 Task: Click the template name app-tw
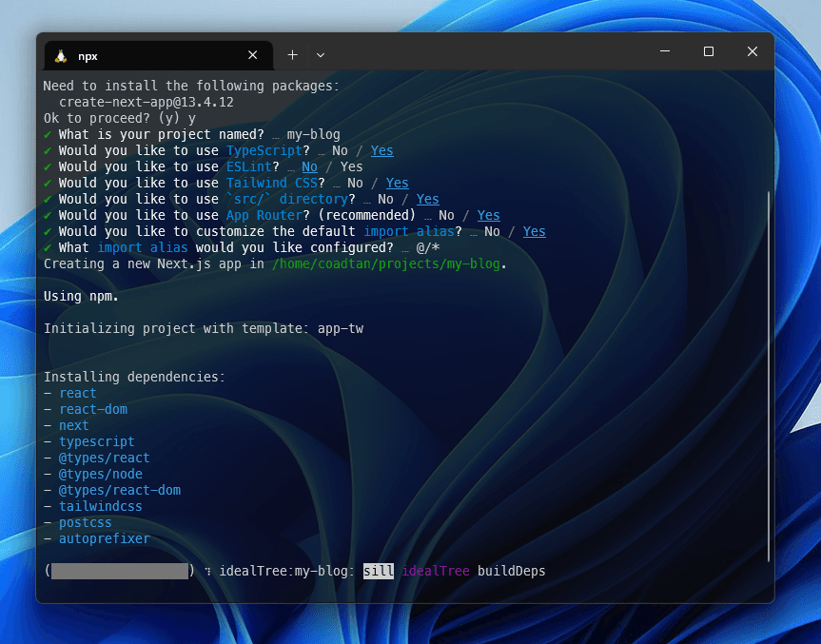tap(341, 329)
